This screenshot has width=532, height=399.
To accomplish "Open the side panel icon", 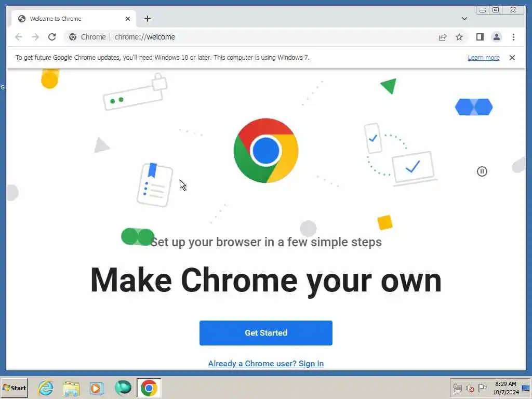I will [x=480, y=37].
